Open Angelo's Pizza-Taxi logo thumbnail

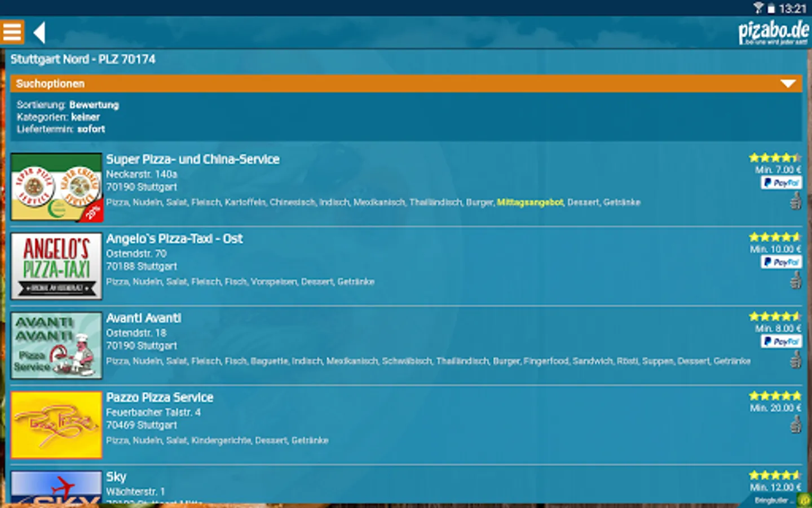[x=56, y=266]
